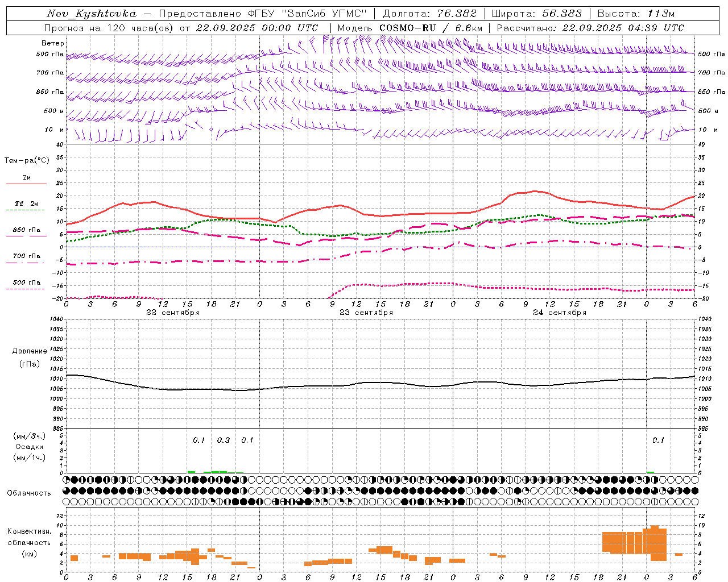Click the Ветер wind section label
Viewport: 728px width, 582px height.
click(53, 43)
